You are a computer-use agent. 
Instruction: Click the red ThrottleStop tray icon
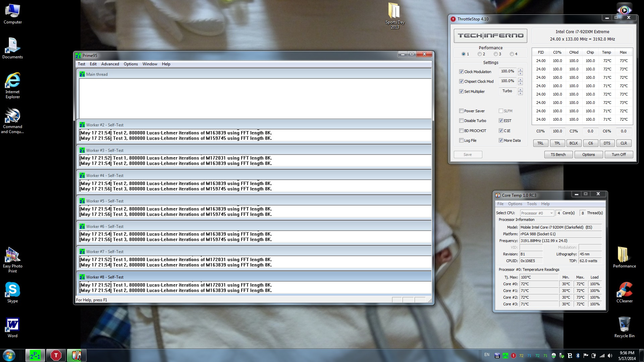(x=513, y=356)
